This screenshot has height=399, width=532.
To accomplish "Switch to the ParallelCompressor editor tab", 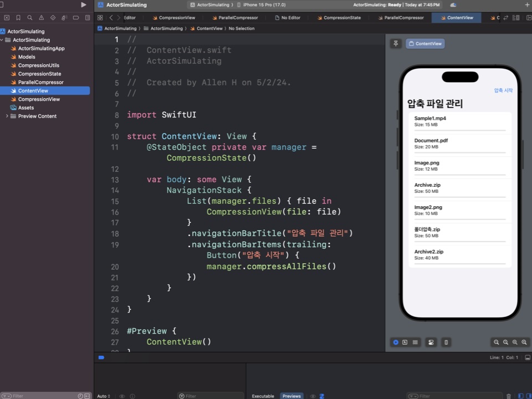I will click(234, 18).
